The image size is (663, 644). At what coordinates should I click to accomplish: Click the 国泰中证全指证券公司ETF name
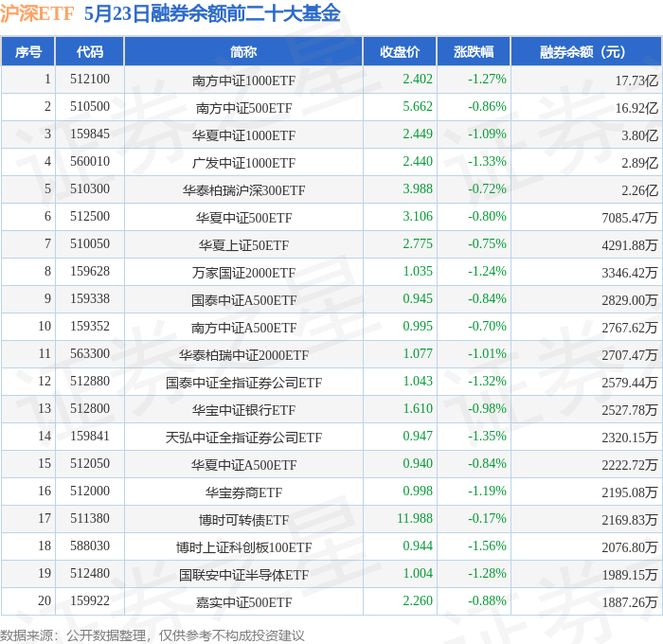243,383
